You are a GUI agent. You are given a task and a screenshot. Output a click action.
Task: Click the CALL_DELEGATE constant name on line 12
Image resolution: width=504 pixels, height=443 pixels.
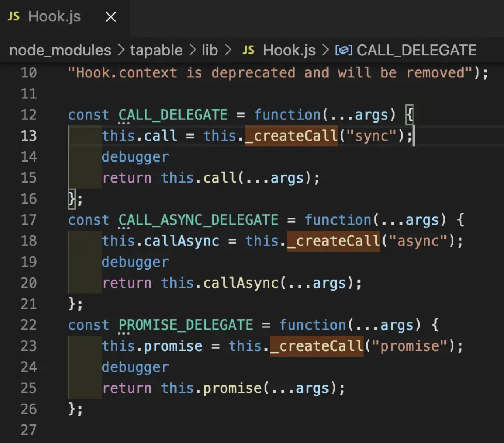pos(173,115)
